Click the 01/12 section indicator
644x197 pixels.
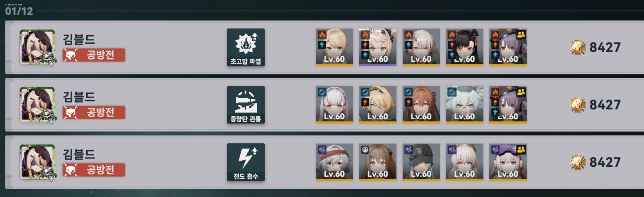click(x=19, y=11)
